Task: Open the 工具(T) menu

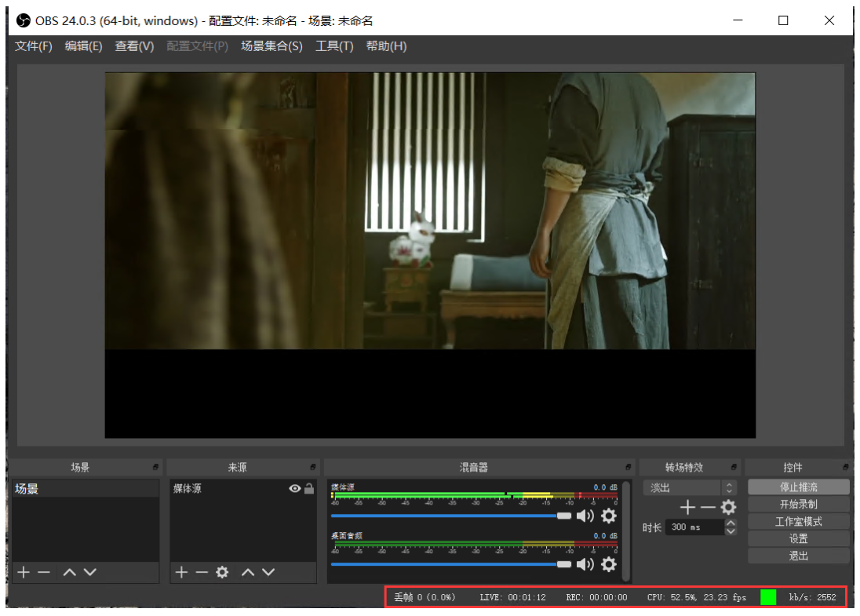Action: (334, 46)
